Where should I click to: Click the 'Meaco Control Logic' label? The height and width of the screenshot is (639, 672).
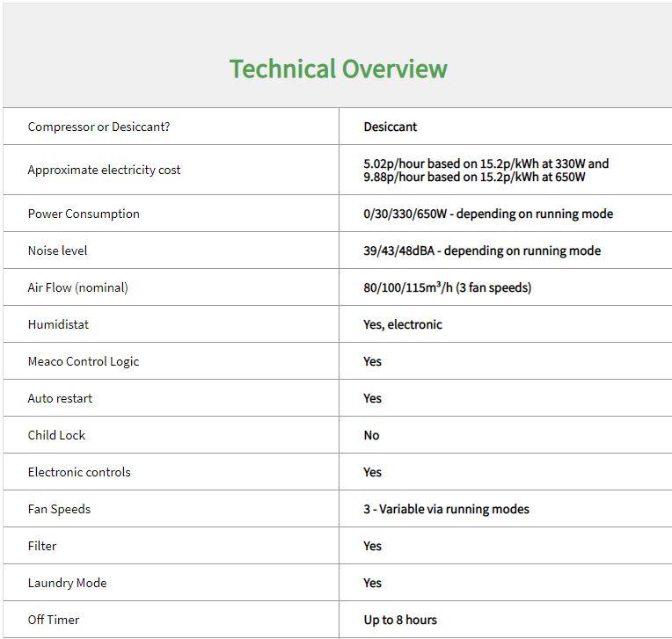(x=84, y=361)
